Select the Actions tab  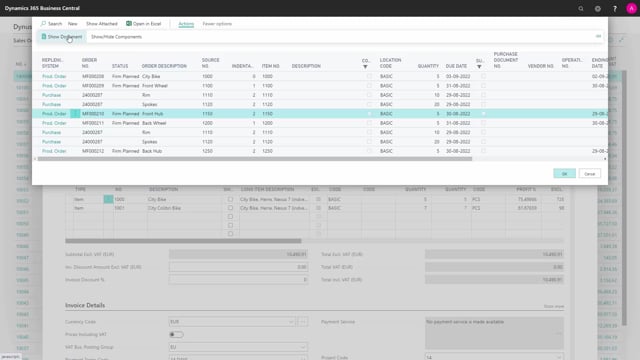pos(186,24)
